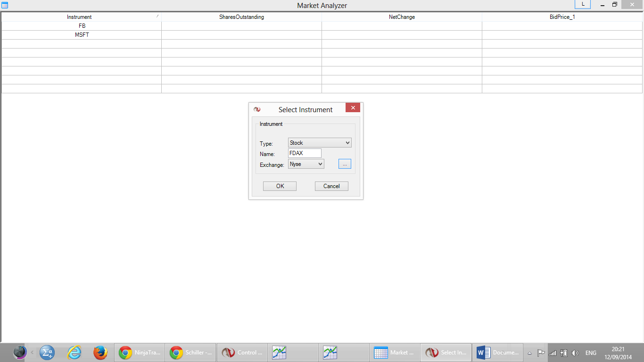Viewport: 644px width, 362px height.
Task: Click the NinjaTrader logo in Select Instrument dialog
Action: (257, 109)
